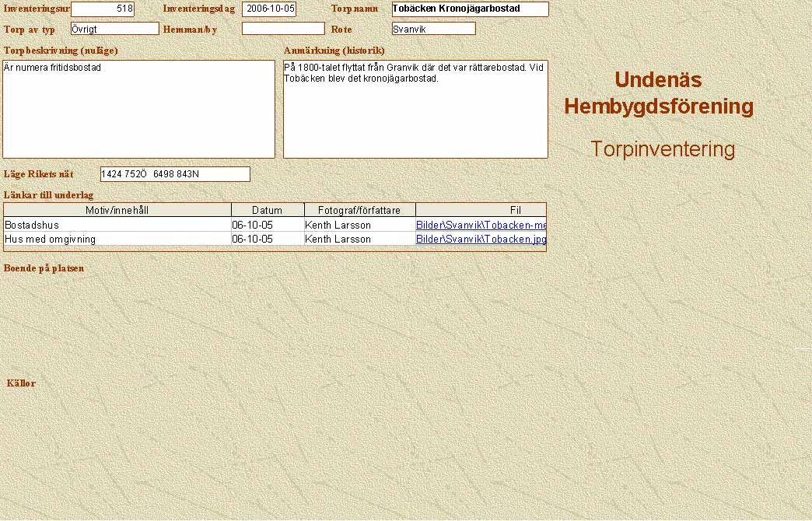Click the Torp namn field

click(470, 9)
